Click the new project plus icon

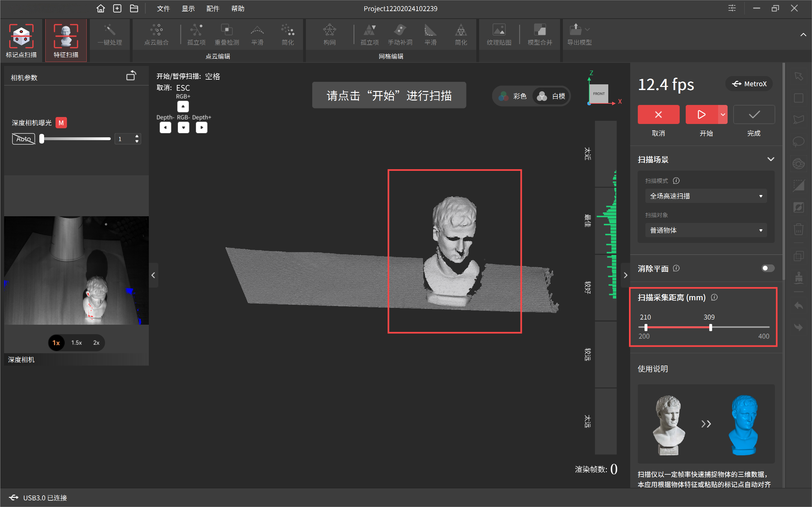pos(117,8)
